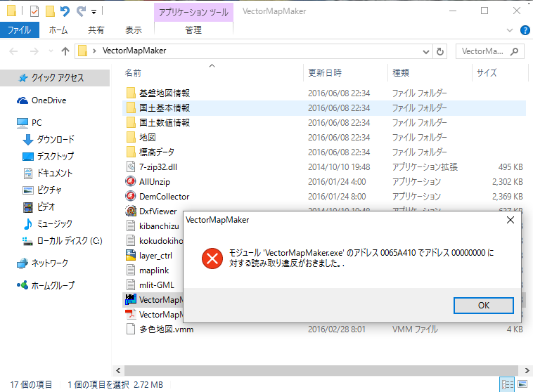Screen dimensions: 533x392
Task: Open Explorer help with question mark icon
Action: pyautogui.click(x=525, y=30)
